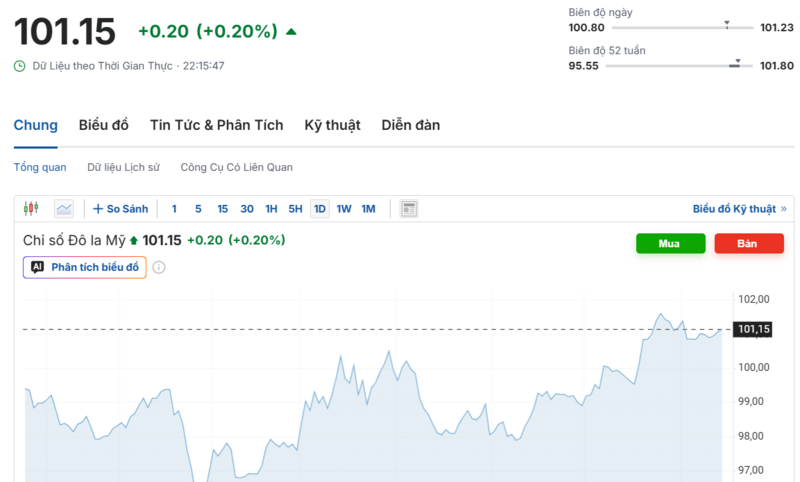800x482 pixels.
Task: Go to Công Cụ Có Liên Quan sub-tab
Action: point(237,167)
